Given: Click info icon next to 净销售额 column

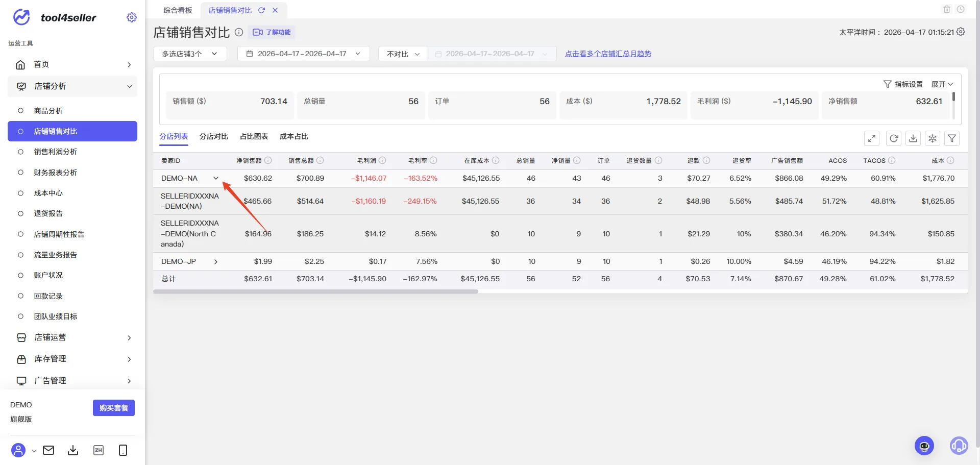Looking at the screenshot, I should [x=268, y=160].
